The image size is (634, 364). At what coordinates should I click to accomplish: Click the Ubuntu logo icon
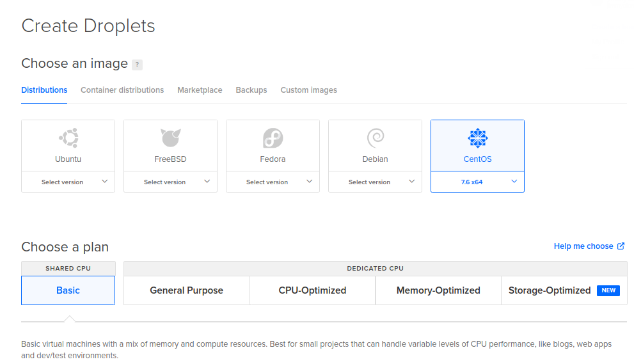tap(68, 138)
